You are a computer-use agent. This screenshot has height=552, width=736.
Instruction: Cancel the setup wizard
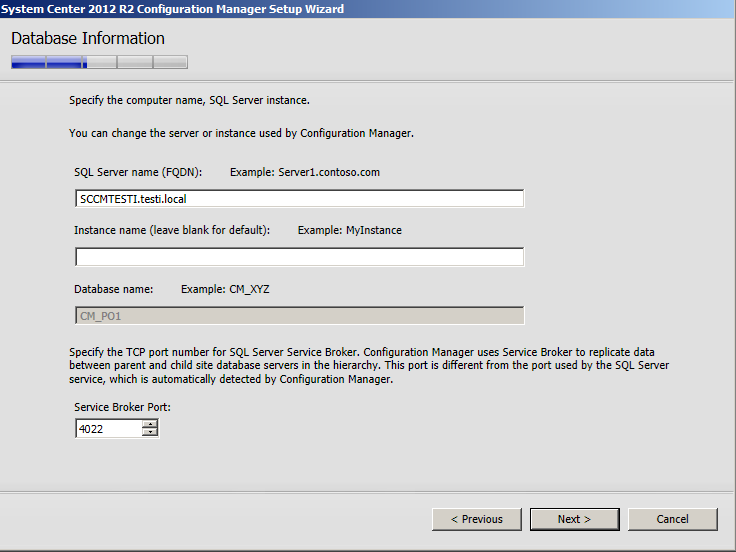tap(673, 519)
